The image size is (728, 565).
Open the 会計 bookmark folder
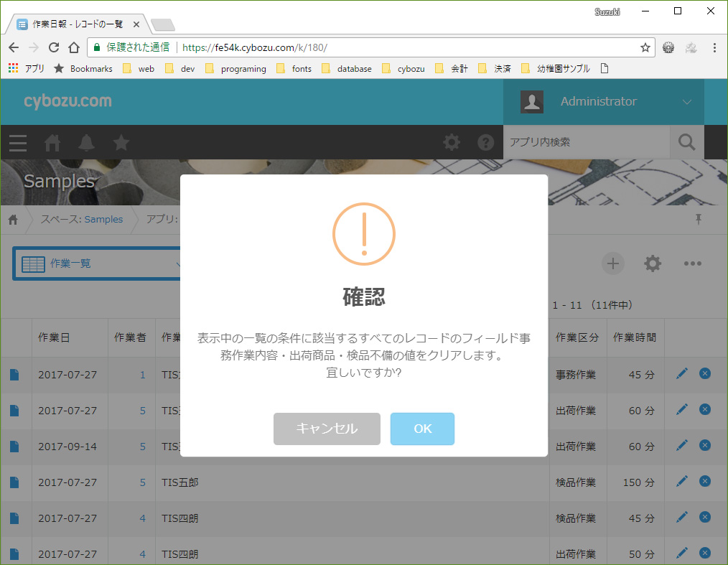click(x=452, y=69)
